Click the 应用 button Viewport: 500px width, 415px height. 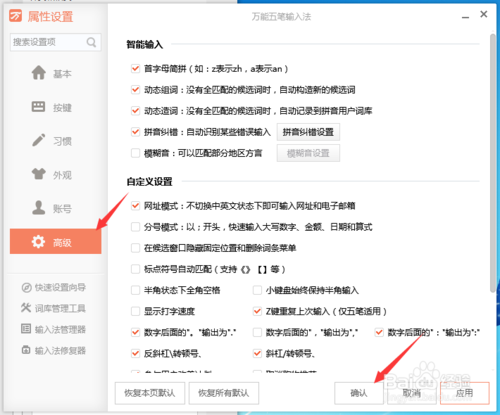click(465, 393)
